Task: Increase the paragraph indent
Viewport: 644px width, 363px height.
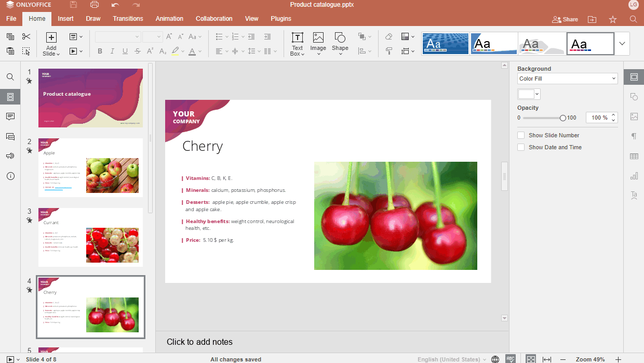Action: click(x=267, y=37)
